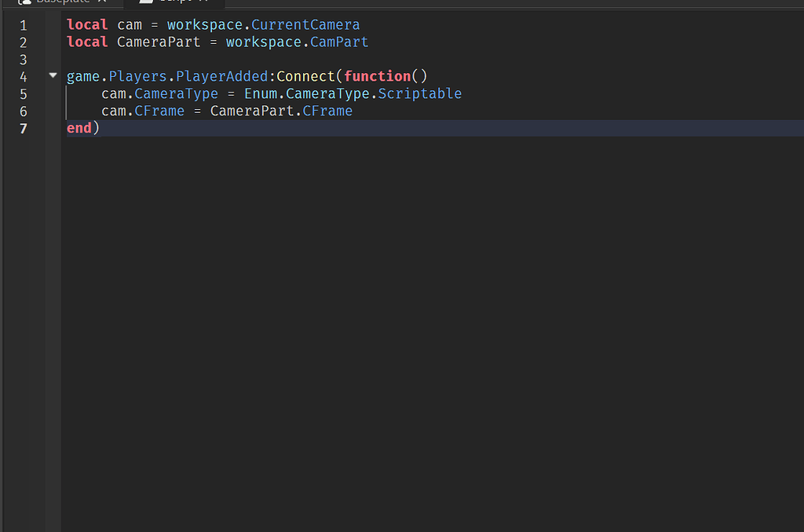The image size is (804, 532).
Task: Click the Script tab's document icon
Action: [146, 2]
